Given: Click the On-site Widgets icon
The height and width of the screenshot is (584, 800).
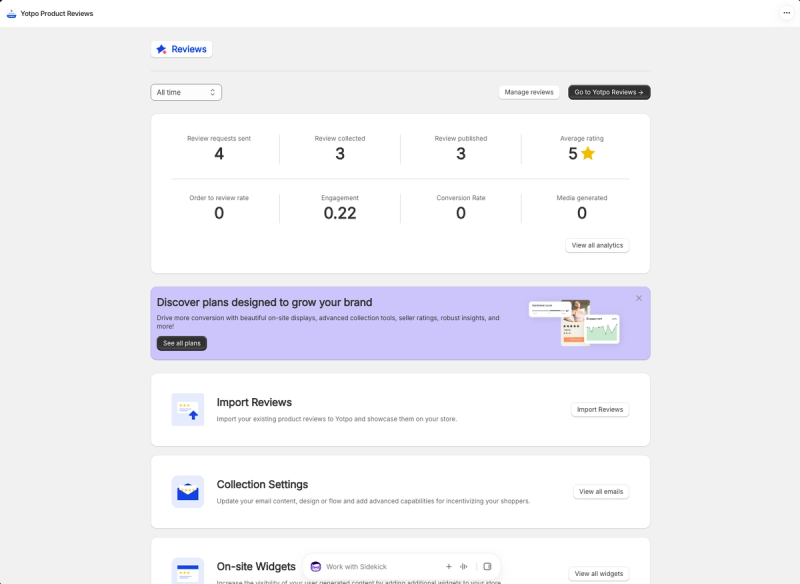Looking at the screenshot, I should pos(188,571).
